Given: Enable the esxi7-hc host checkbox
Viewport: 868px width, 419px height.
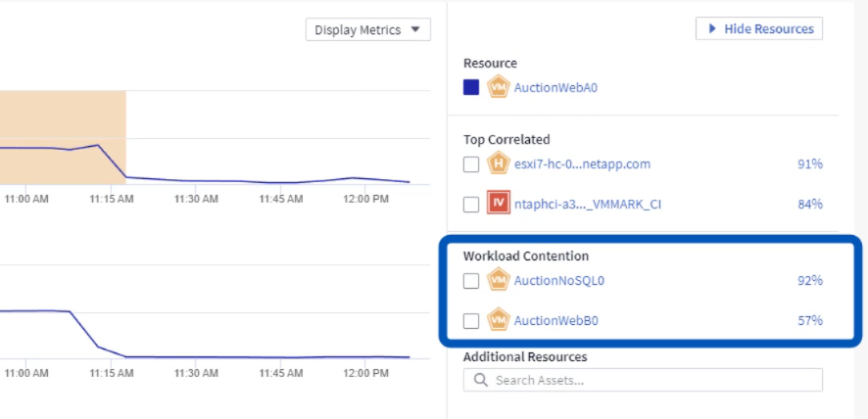Looking at the screenshot, I should click(x=471, y=164).
